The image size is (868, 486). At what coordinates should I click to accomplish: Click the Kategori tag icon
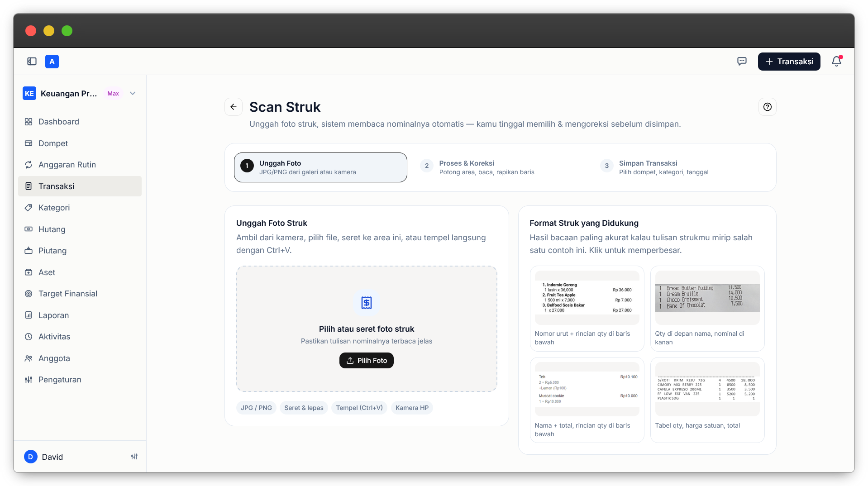pyautogui.click(x=29, y=208)
